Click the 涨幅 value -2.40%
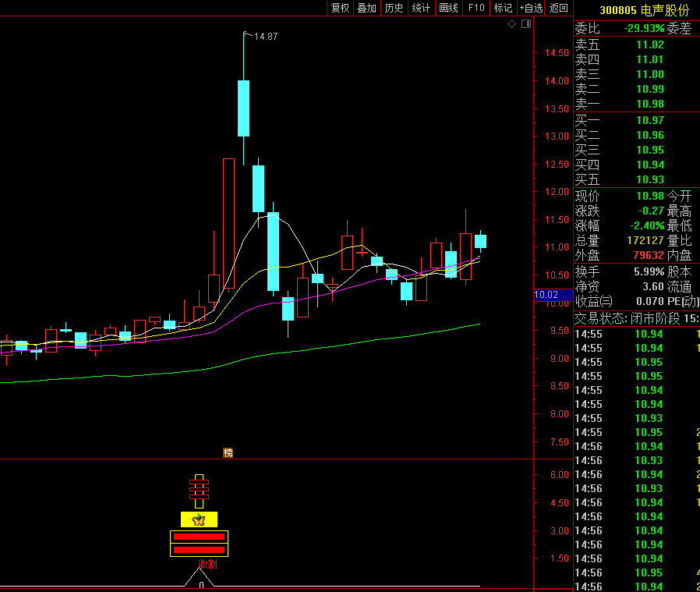 coord(647,225)
